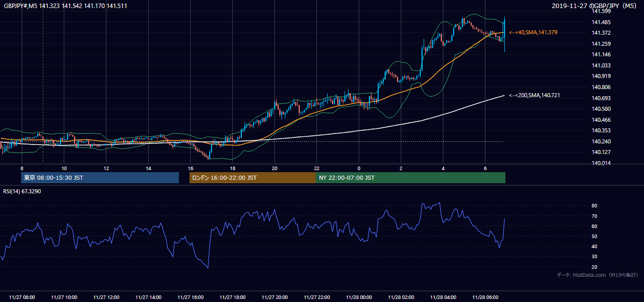Click price axis value 141.372
The height and width of the screenshot is (302, 644).
click(x=601, y=33)
